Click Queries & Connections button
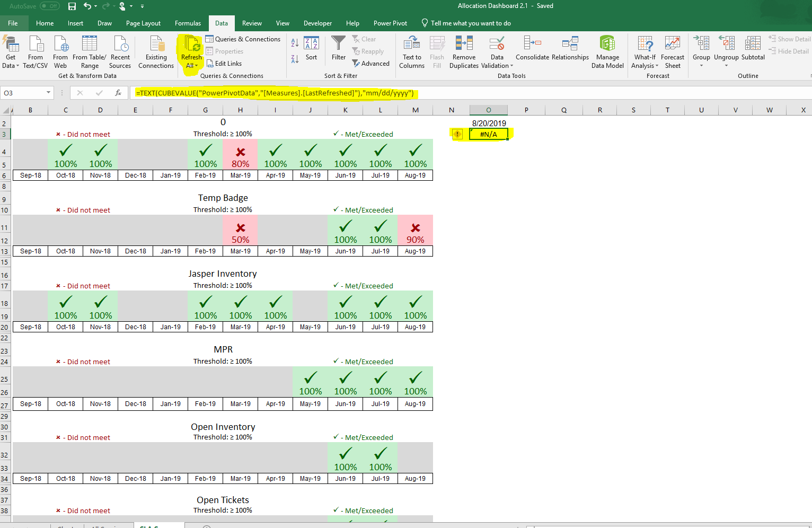Image resolution: width=812 pixels, height=528 pixels. click(243, 39)
